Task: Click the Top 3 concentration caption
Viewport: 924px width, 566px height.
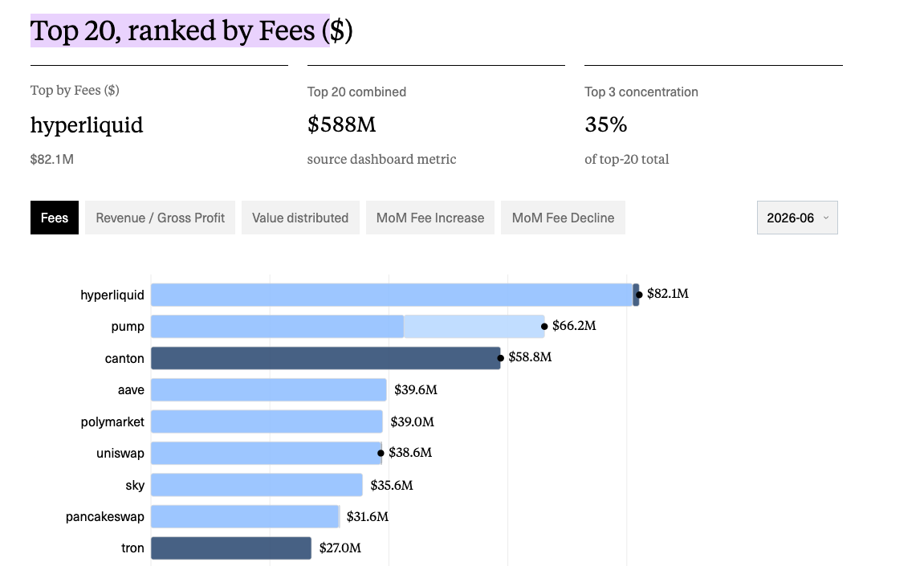Action: (x=641, y=92)
